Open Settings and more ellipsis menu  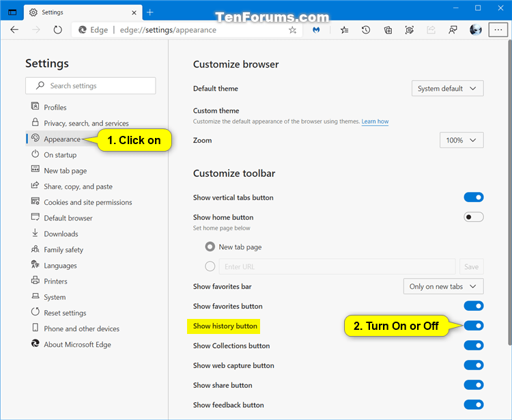click(498, 30)
